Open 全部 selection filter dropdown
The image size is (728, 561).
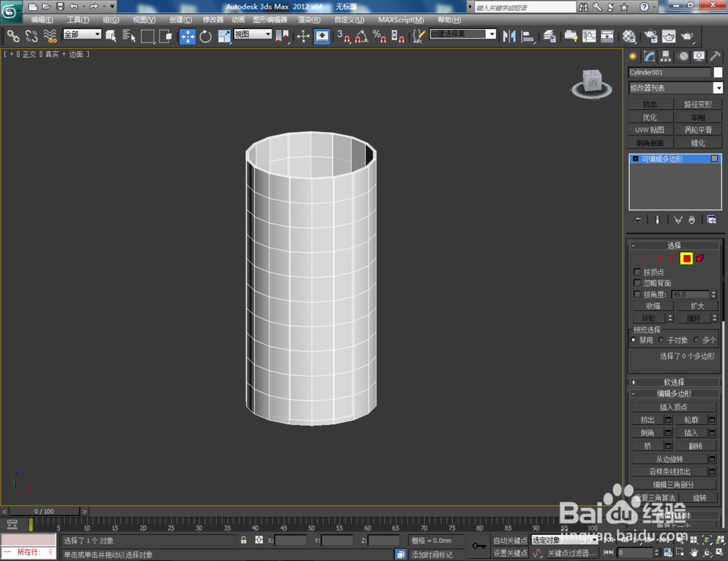tap(82, 34)
